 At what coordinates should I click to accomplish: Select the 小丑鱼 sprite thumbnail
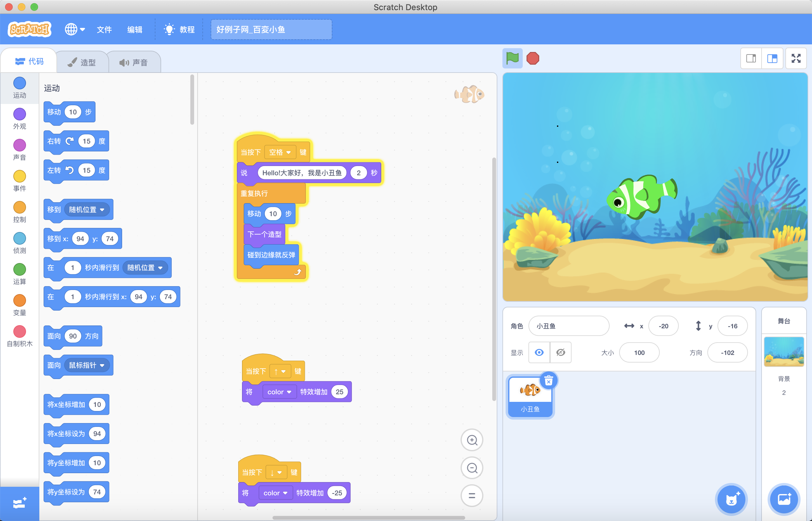530,397
